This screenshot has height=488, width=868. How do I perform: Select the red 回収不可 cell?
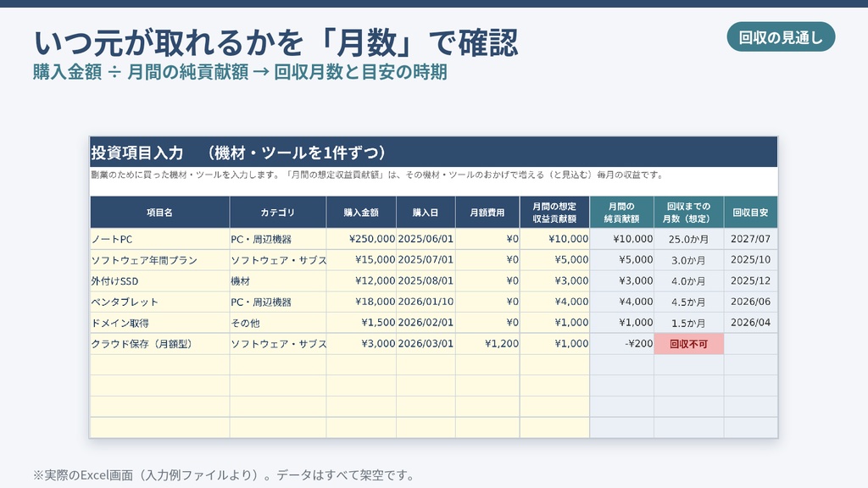click(x=688, y=344)
